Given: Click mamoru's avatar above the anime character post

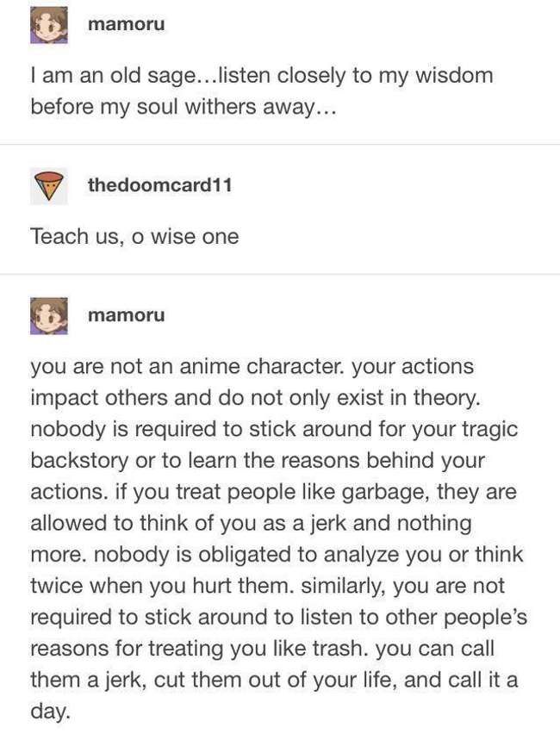Looking at the screenshot, I should pyautogui.click(x=49, y=316).
